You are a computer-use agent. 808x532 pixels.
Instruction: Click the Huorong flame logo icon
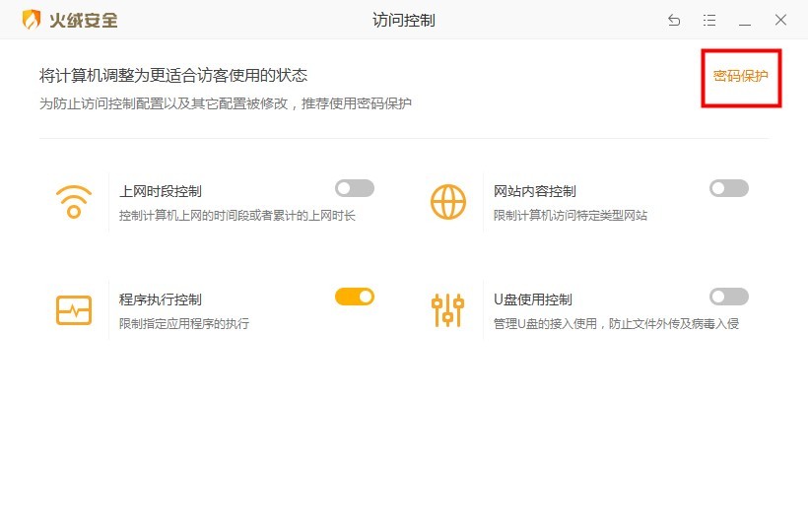pos(32,20)
